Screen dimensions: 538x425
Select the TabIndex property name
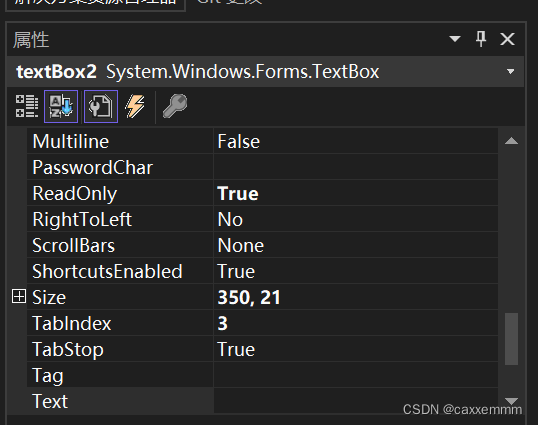pyautogui.click(x=72, y=323)
